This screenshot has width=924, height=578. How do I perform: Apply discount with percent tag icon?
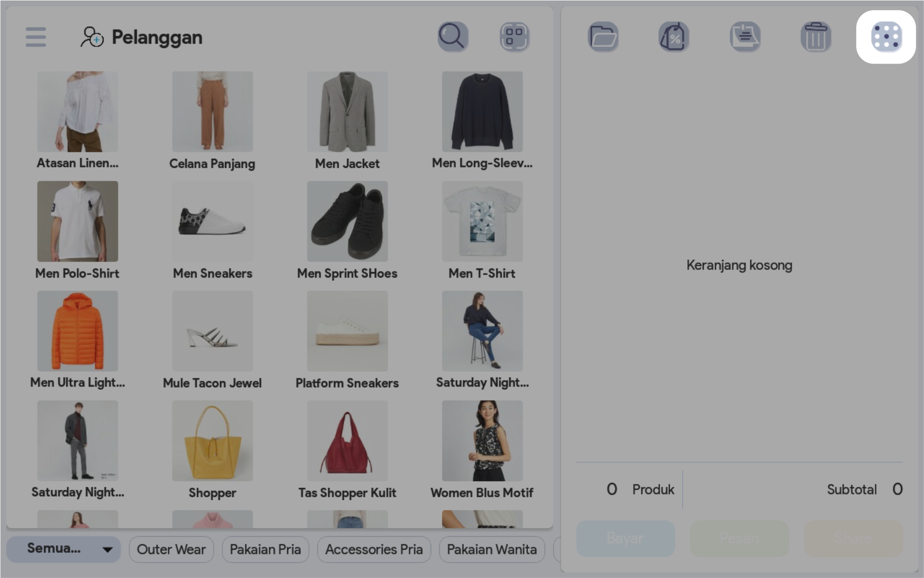click(674, 37)
